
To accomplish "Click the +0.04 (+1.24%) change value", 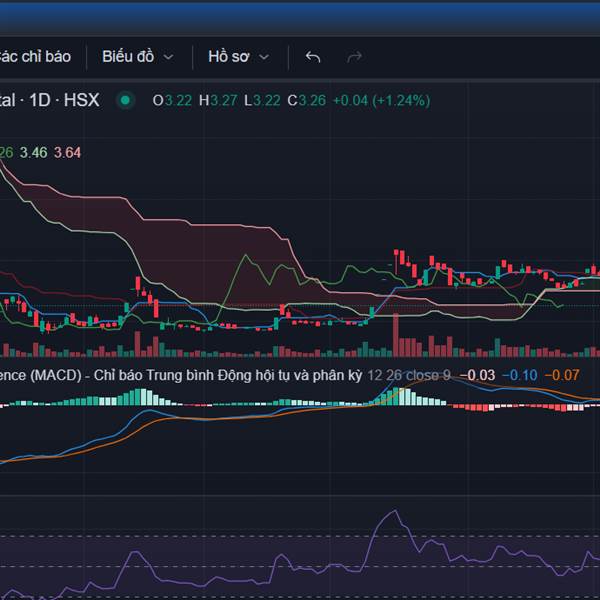I will (381, 100).
